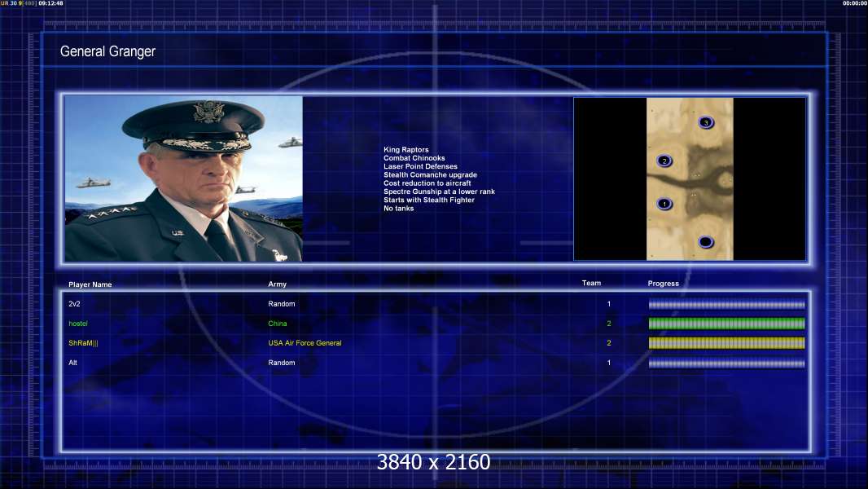Select player name hostel
Viewport: 868px width, 489px height.
[78, 324]
